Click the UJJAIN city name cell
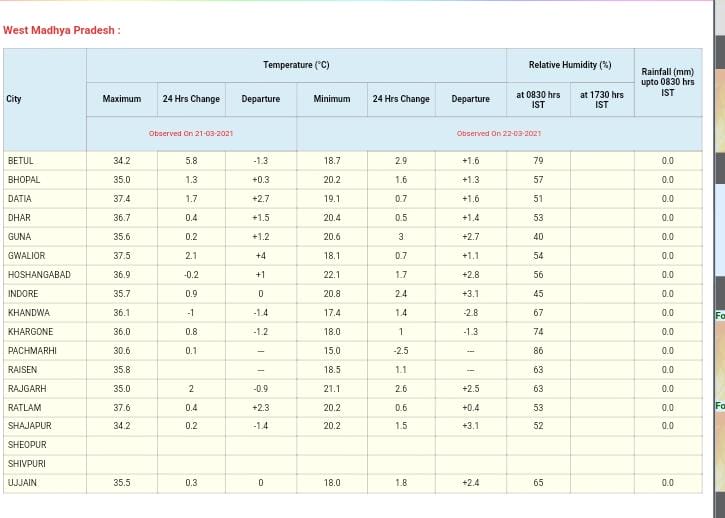This screenshot has width=725, height=518. [22, 483]
